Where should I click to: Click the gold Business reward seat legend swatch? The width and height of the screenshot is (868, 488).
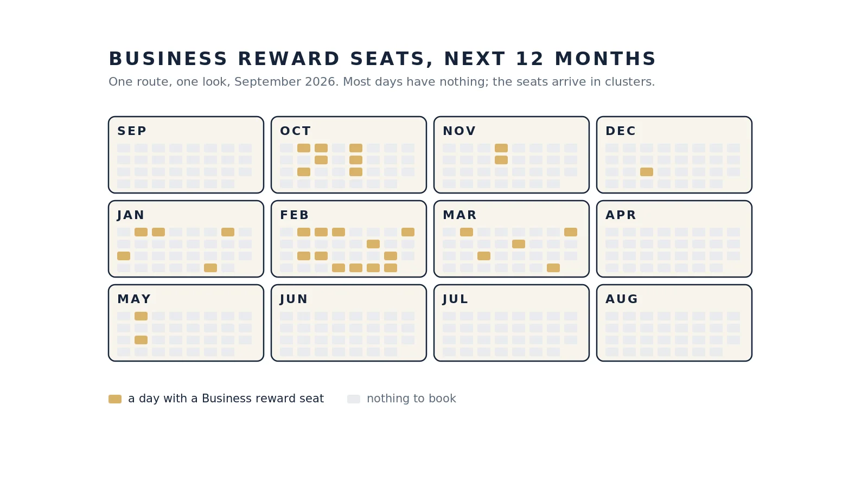[115, 399]
